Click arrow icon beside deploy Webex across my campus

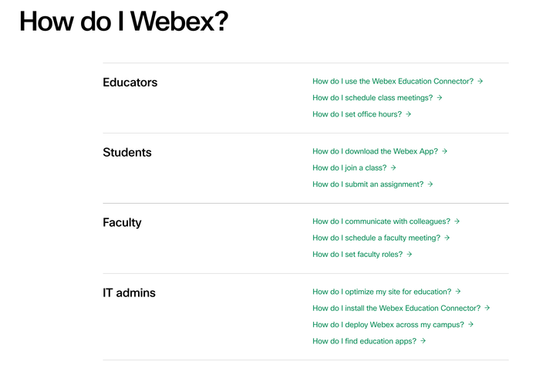pyautogui.click(x=471, y=324)
